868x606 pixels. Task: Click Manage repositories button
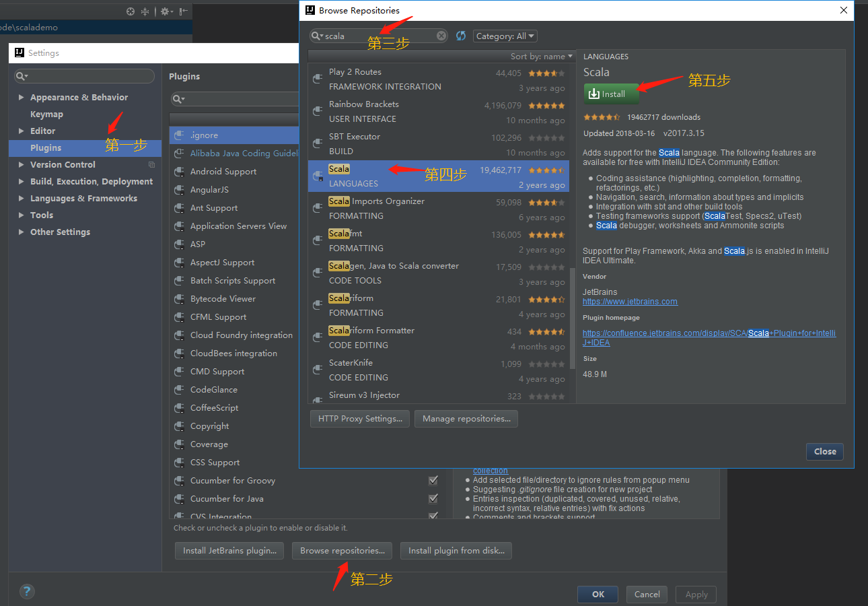point(466,419)
